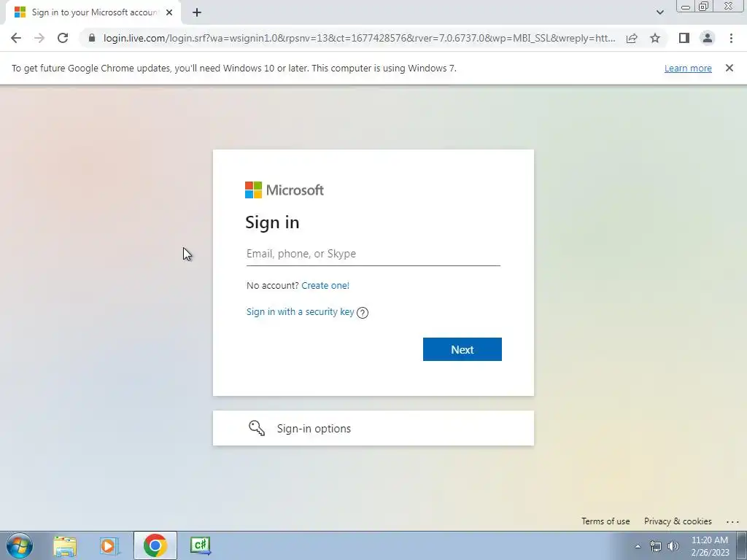Screen dimensions: 747x560
Task: Open the Windows Start menu
Action: (20, 545)
